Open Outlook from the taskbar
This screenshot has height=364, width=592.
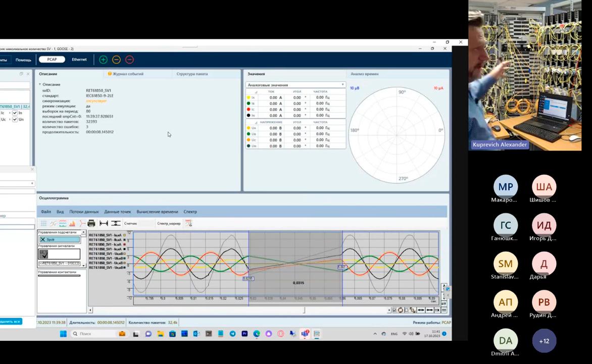click(x=196, y=334)
